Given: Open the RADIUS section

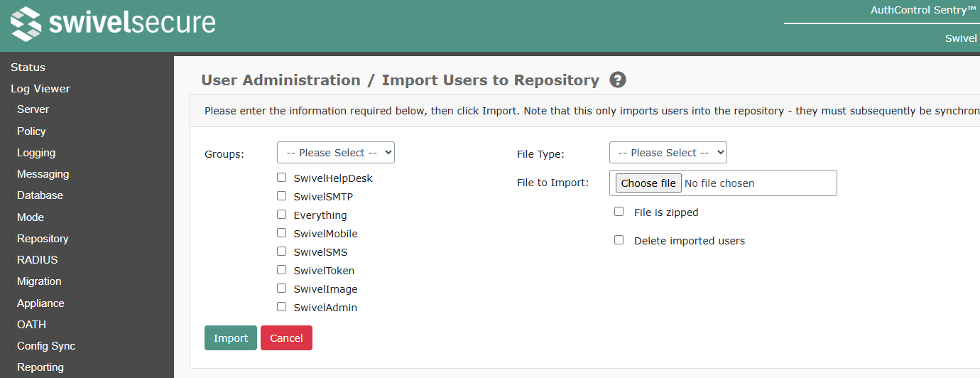Looking at the screenshot, I should (38, 260).
